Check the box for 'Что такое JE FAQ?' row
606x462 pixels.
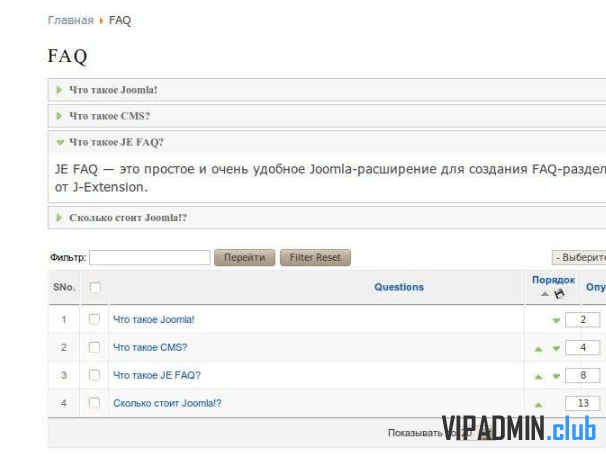94,375
